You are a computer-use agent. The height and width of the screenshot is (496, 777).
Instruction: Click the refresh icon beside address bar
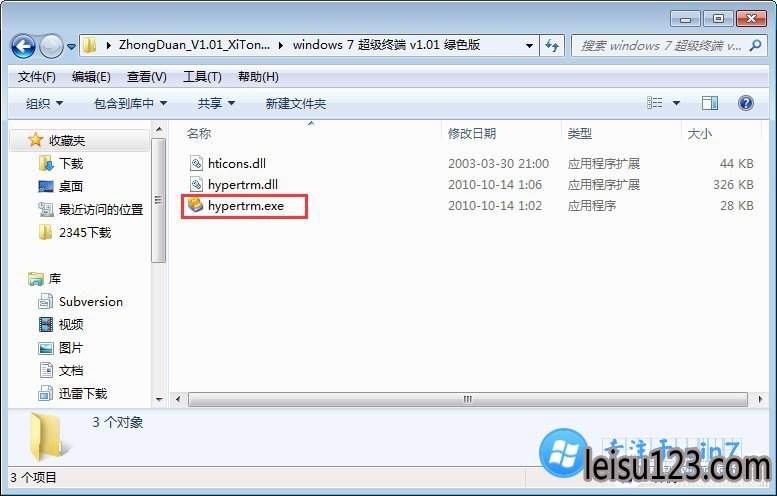(552, 46)
